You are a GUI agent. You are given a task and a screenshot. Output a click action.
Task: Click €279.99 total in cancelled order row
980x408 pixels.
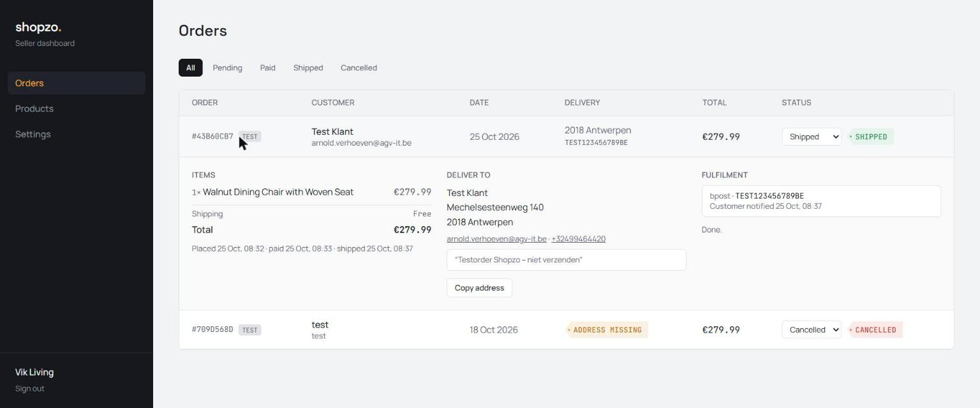(x=721, y=329)
